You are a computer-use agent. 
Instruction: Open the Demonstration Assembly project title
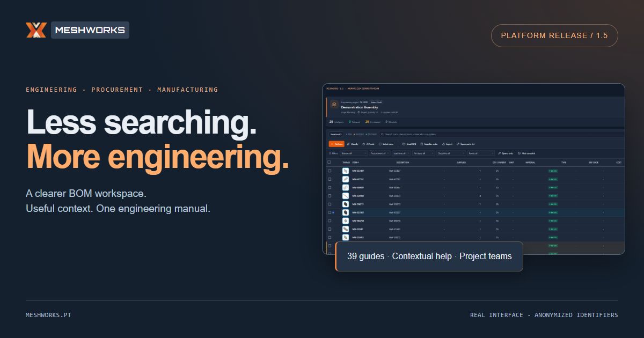coord(360,107)
